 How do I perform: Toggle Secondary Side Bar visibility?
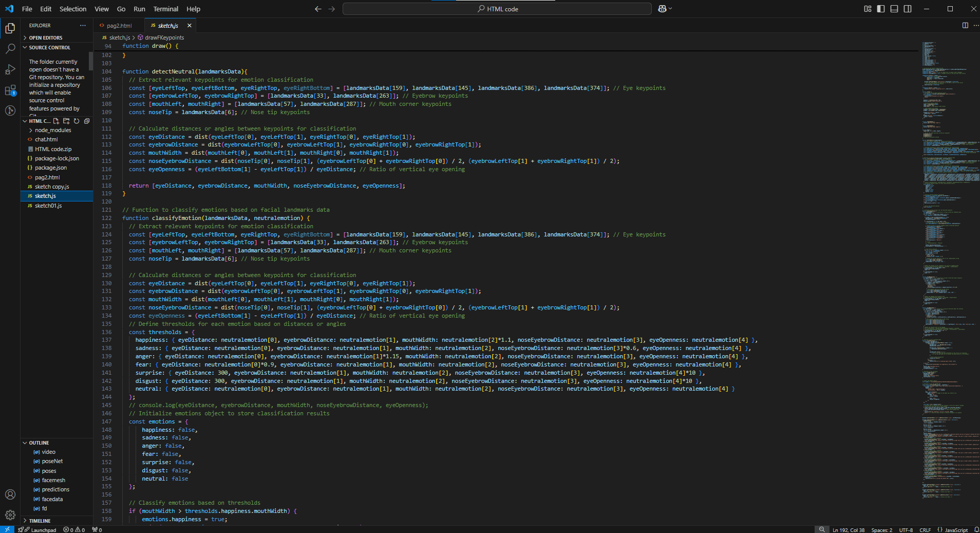click(x=908, y=9)
